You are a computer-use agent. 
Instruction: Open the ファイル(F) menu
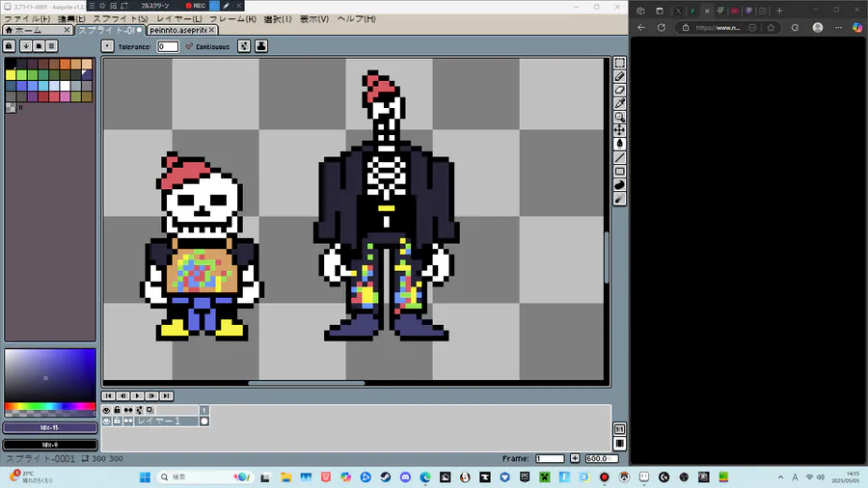[27, 19]
